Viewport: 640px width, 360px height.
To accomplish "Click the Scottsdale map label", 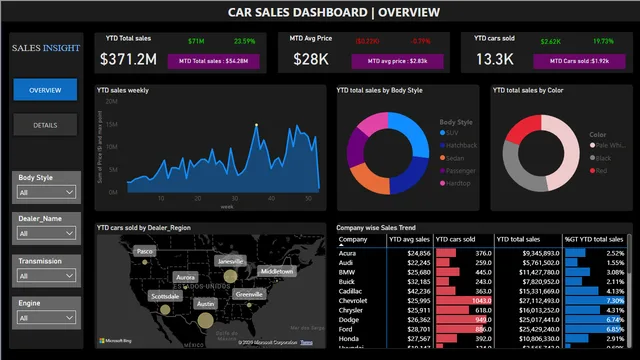I will point(165,296).
